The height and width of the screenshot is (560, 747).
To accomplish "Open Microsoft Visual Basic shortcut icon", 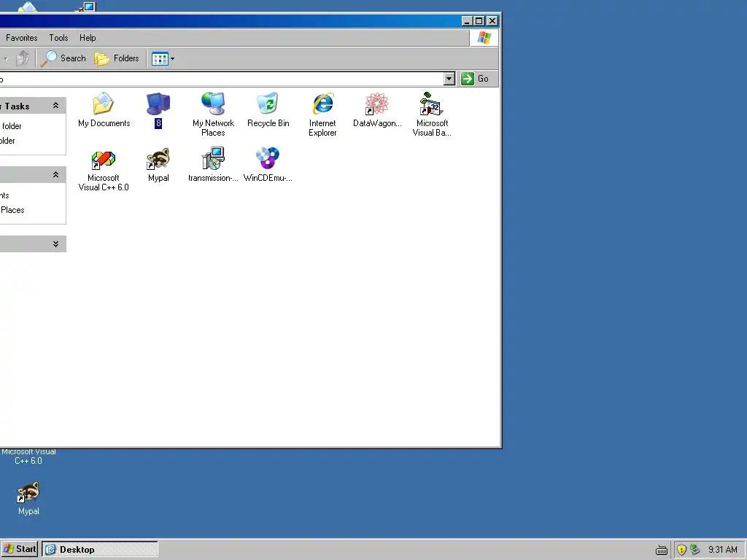I will click(432, 104).
